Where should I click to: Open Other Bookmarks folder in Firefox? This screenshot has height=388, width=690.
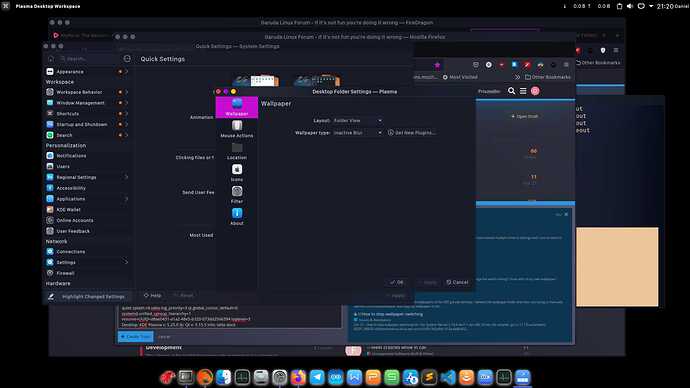coord(548,77)
